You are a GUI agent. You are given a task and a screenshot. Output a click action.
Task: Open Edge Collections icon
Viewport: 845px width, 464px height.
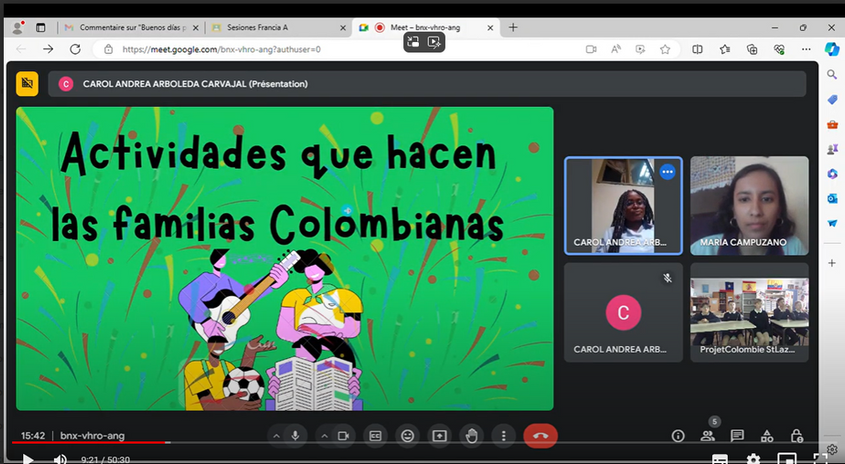click(752, 49)
